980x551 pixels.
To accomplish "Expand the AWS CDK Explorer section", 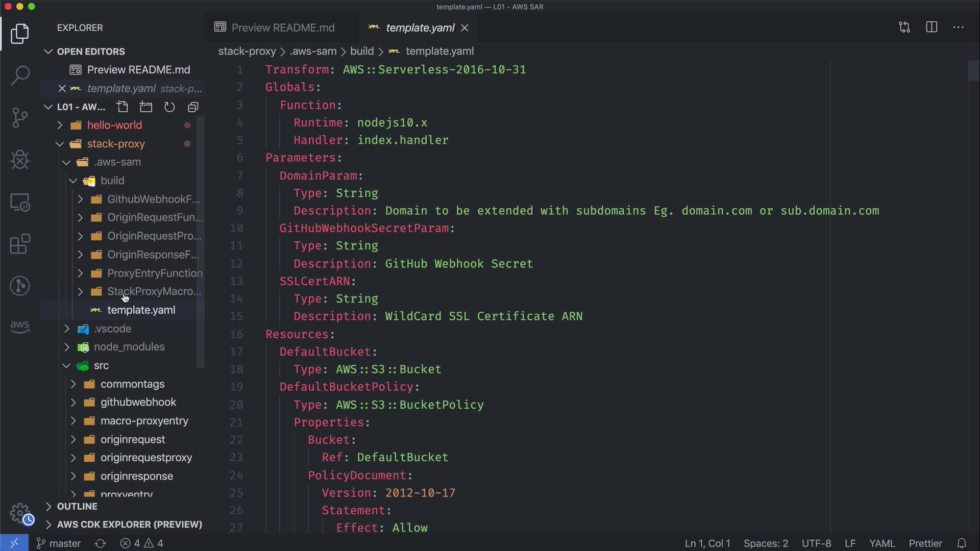I will [129, 524].
